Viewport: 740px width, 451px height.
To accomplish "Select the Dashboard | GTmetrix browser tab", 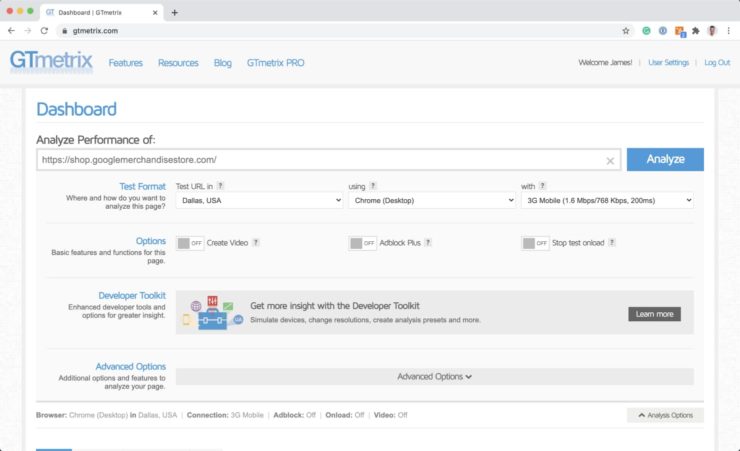I will [x=101, y=13].
